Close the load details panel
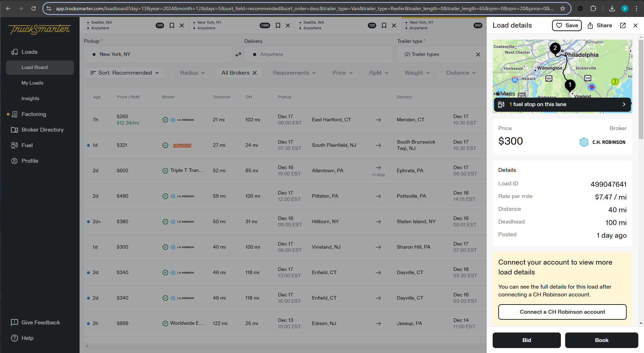The image size is (644, 353). pos(636,25)
